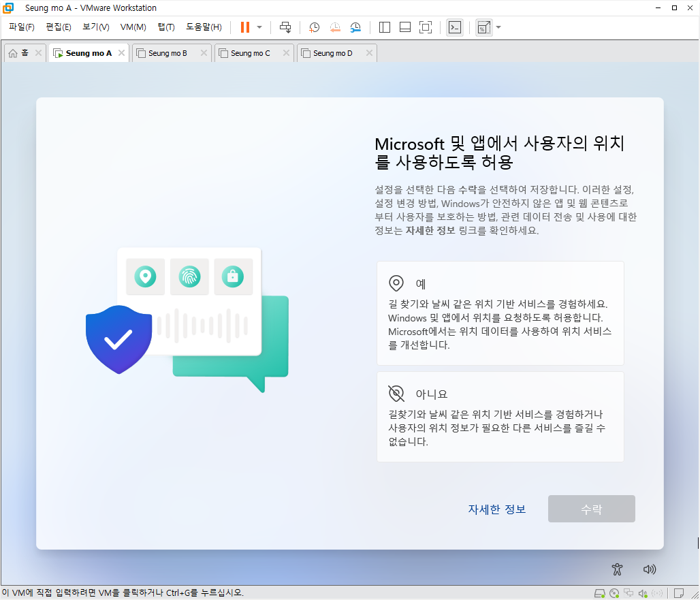Enter full screen mode
This screenshot has height=600, width=700.
426,27
